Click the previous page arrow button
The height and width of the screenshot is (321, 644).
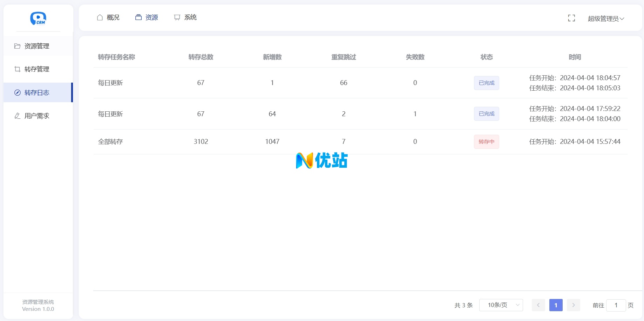coord(538,305)
